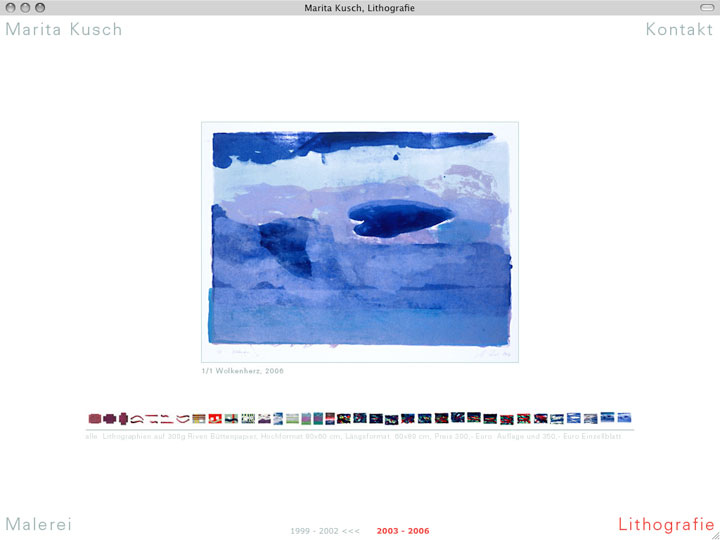Screen dimensions: 720x540
Task: Click the large Wolkenherz artwork image
Action: pos(360,242)
